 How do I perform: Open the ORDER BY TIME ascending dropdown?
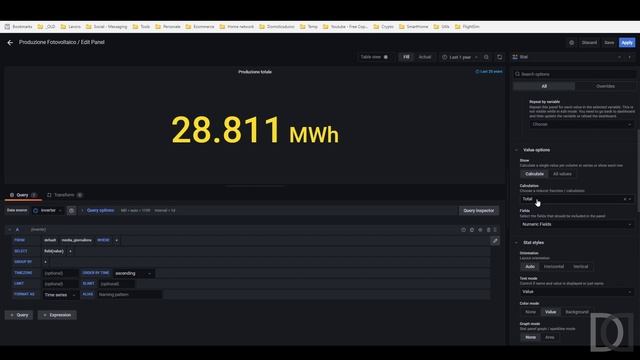(133, 273)
